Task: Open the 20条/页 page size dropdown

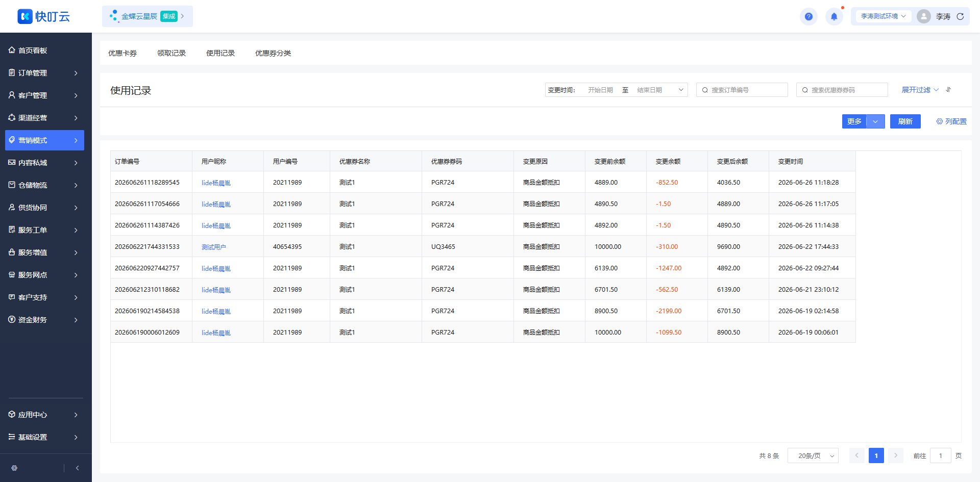Action: 813,455
